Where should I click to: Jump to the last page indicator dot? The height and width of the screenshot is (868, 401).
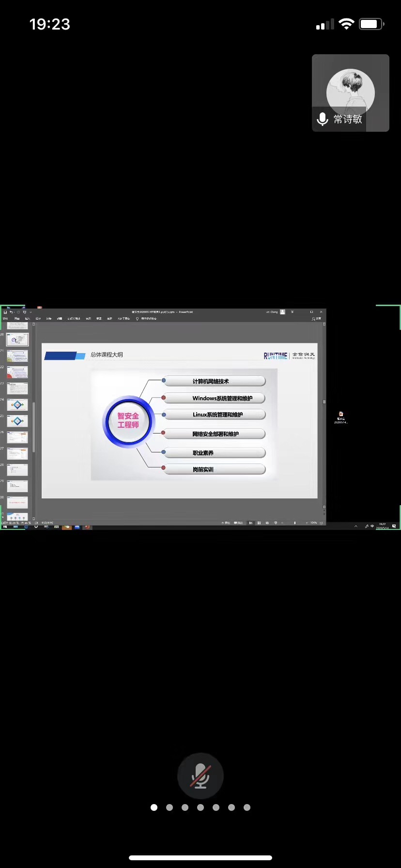[247, 807]
